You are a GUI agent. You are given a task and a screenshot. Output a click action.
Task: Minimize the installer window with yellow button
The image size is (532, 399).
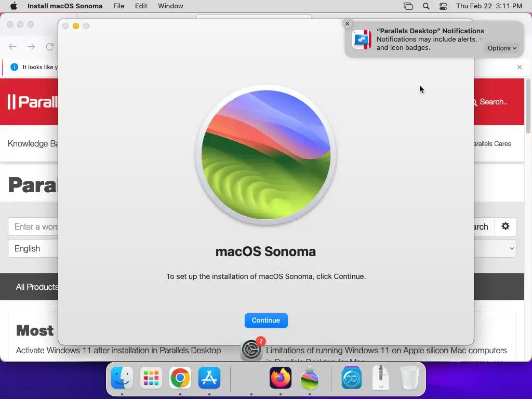(x=76, y=26)
